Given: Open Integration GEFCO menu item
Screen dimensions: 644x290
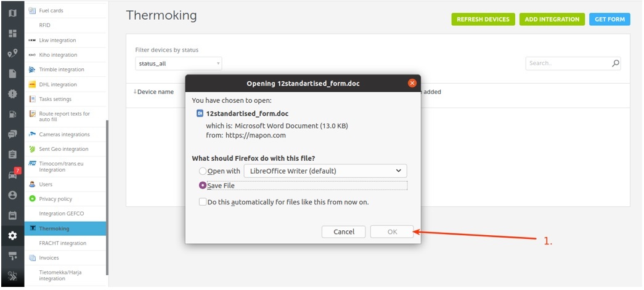Looking at the screenshot, I should pos(66,214).
